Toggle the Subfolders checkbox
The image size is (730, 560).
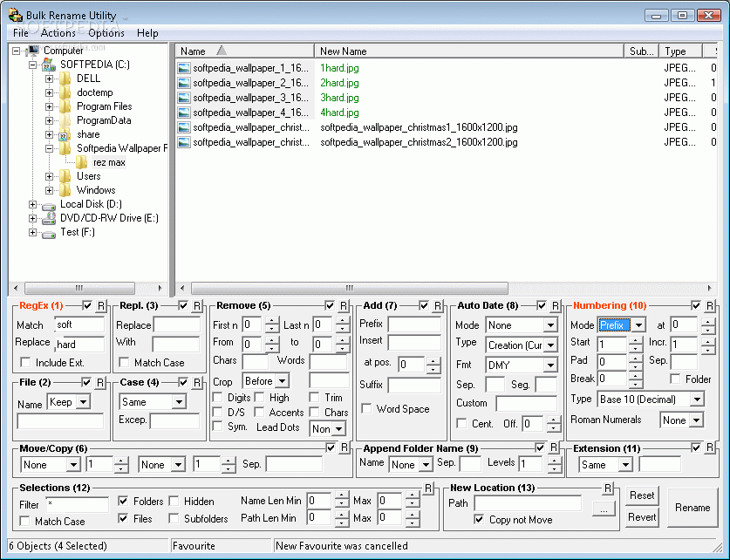174,519
